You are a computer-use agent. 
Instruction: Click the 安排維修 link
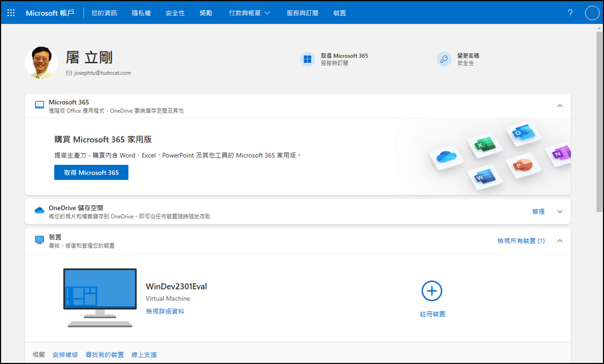coord(65,355)
